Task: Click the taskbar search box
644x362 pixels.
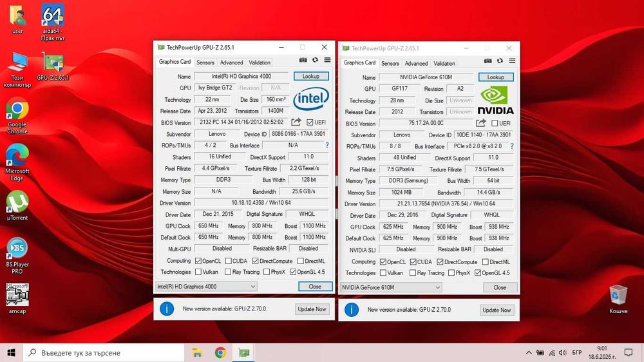Action: 104,352
